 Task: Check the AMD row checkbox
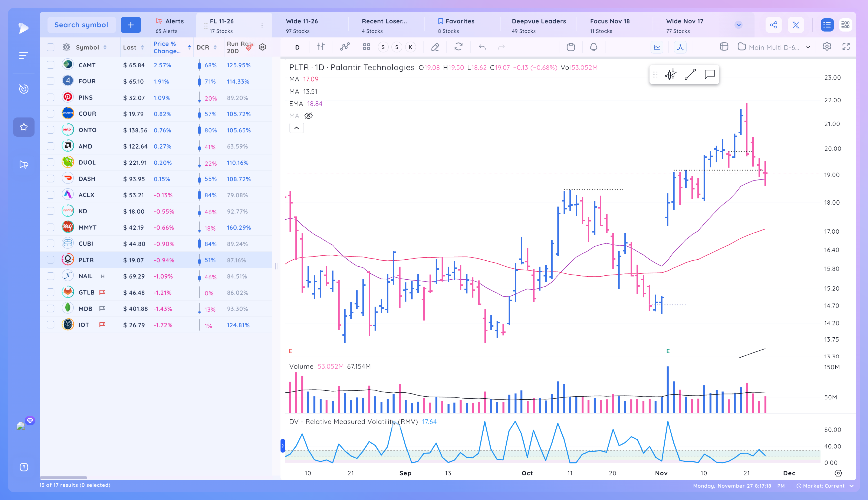pyautogui.click(x=50, y=146)
